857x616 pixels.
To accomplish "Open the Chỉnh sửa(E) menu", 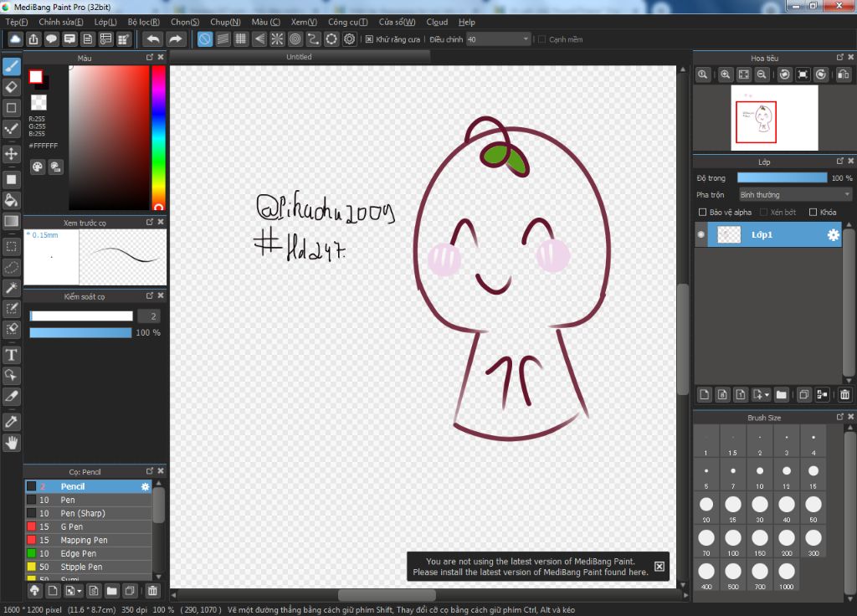I will click(60, 22).
